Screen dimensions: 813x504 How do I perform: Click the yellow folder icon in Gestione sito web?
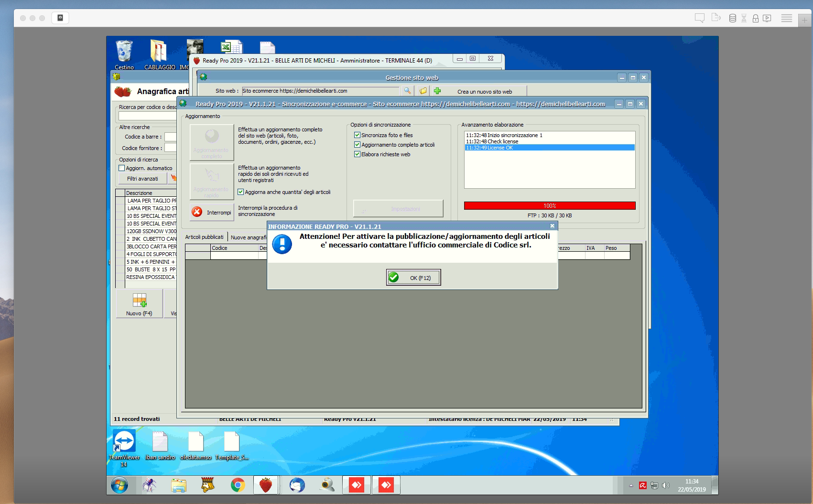423,91
